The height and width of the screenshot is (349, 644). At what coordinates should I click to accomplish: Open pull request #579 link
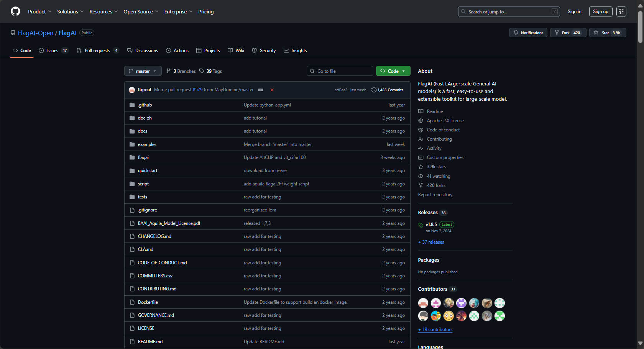coord(197,90)
